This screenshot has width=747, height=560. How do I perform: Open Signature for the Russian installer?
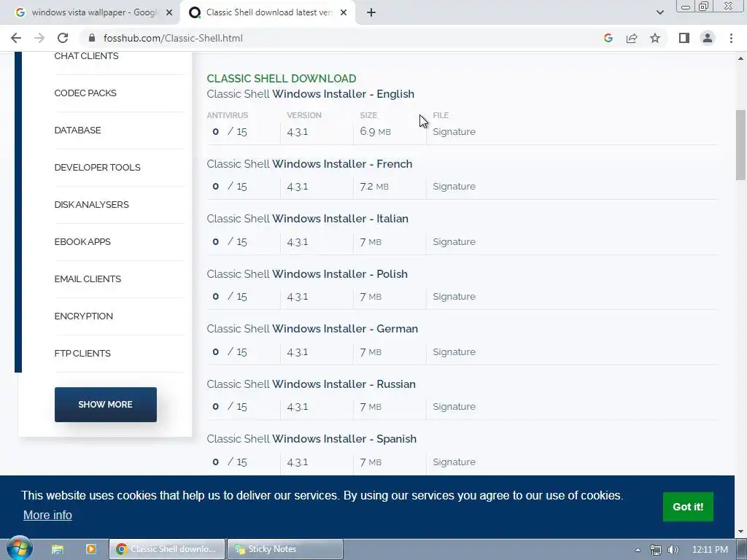click(454, 406)
